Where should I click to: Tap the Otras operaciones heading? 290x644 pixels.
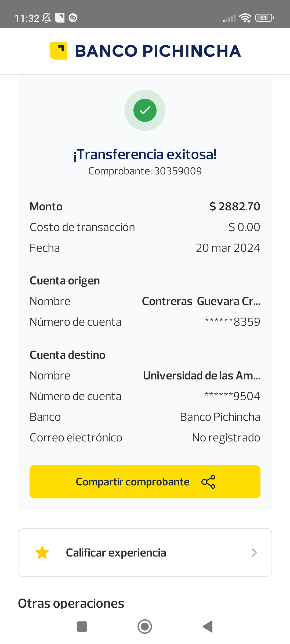[71, 603]
